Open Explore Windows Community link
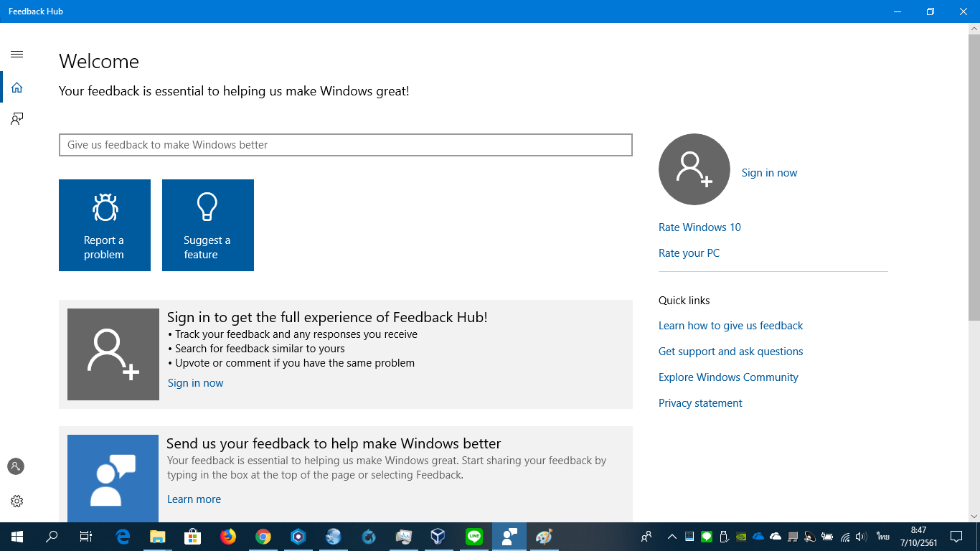This screenshot has height=551, width=980. tap(728, 377)
